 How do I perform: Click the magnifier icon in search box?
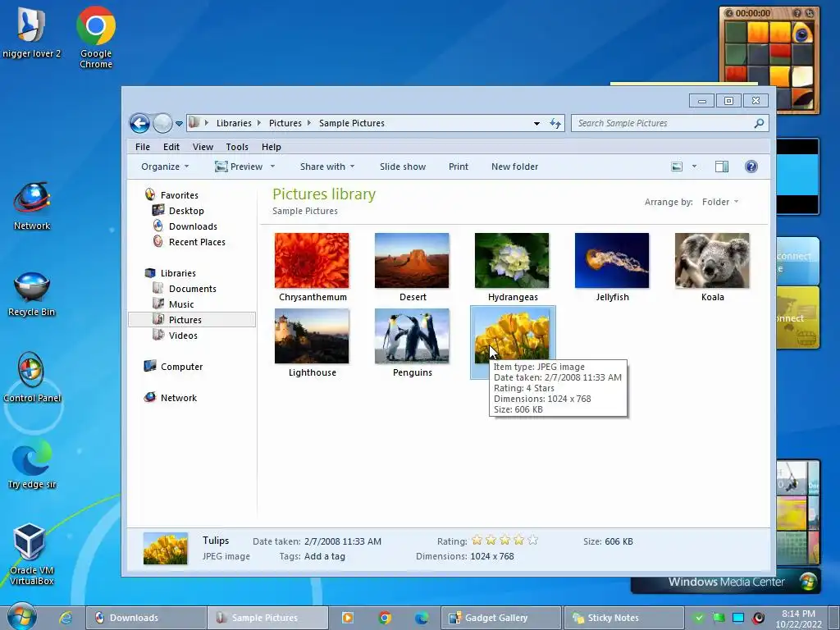pyautogui.click(x=759, y=123)
